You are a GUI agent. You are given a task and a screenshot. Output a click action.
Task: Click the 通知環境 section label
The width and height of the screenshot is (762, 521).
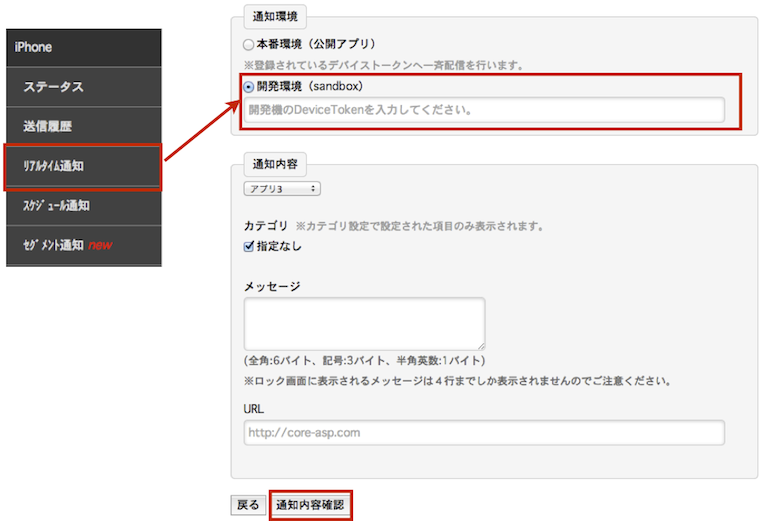(275, 17)
